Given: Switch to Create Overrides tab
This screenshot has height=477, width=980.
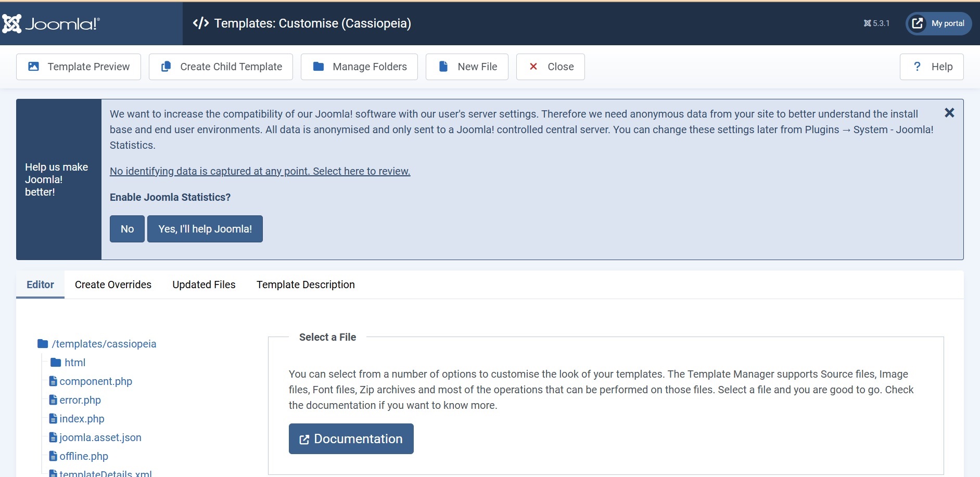Looking at the screenshot, I should 113,285.
